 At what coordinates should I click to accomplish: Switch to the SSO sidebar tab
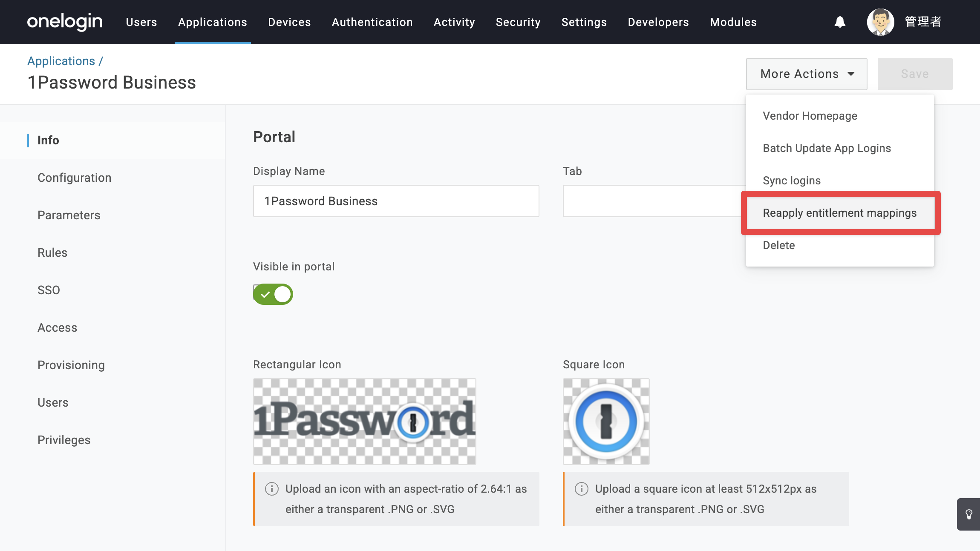(49, 290)
